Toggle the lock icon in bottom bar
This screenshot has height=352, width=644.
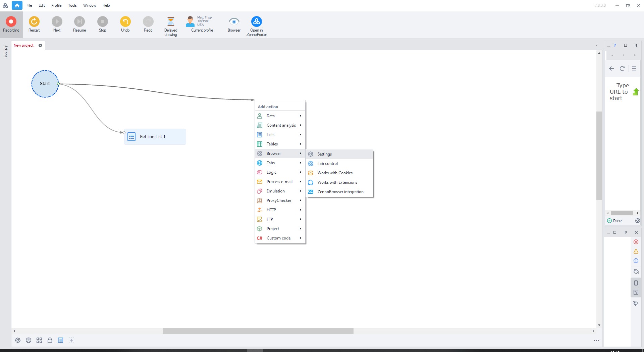50,340
